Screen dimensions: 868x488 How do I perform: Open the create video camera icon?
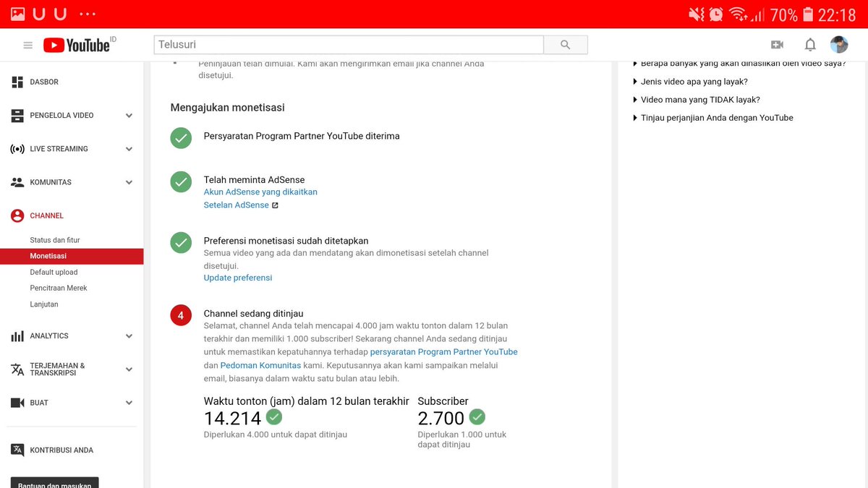pyautogui.click(x=778, y=45)
